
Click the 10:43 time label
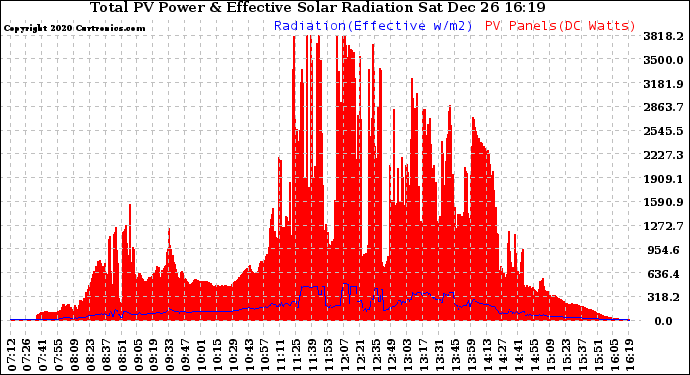(x=249, y=355)
